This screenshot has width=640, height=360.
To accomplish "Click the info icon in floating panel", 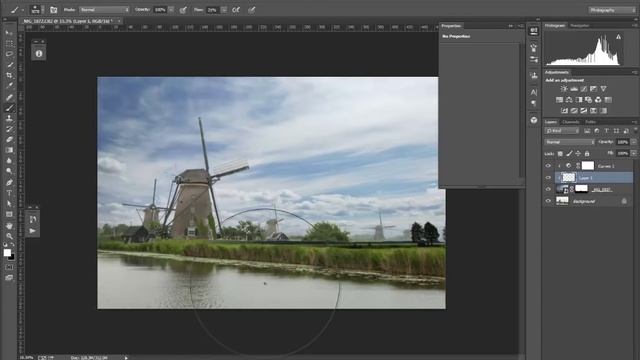I will (x=39, y=53).
